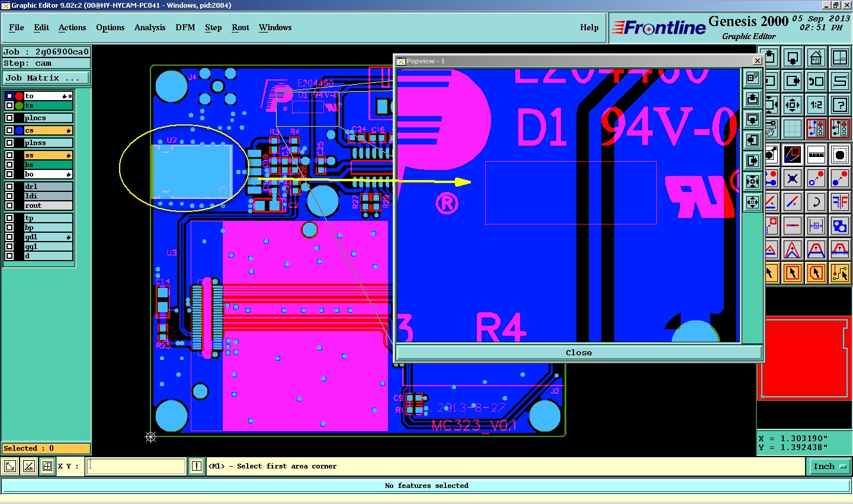Toggle the checkbox for layer bo
Image resolution: width=853 pixels, height=504 pixels.
pyautogui.click(x=9, y=174)
